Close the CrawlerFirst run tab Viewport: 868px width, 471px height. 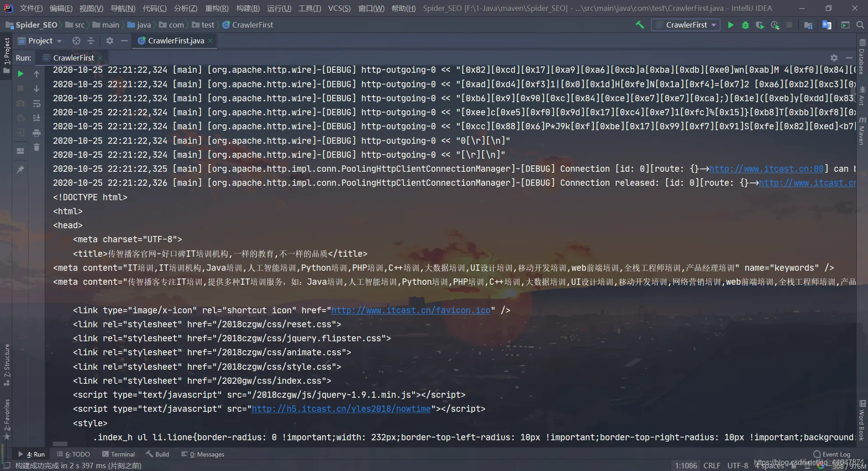tap(100, 58)
